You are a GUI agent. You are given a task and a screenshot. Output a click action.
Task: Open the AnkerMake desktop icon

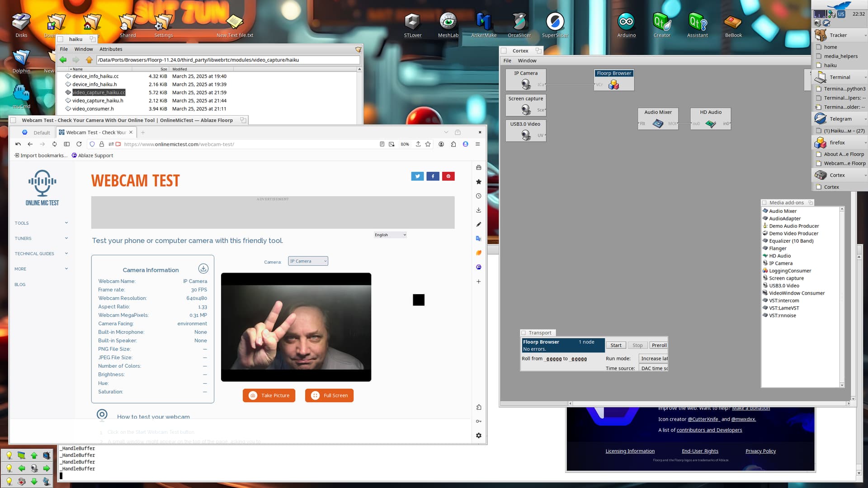pyautogui.click(x=484, y=25)
